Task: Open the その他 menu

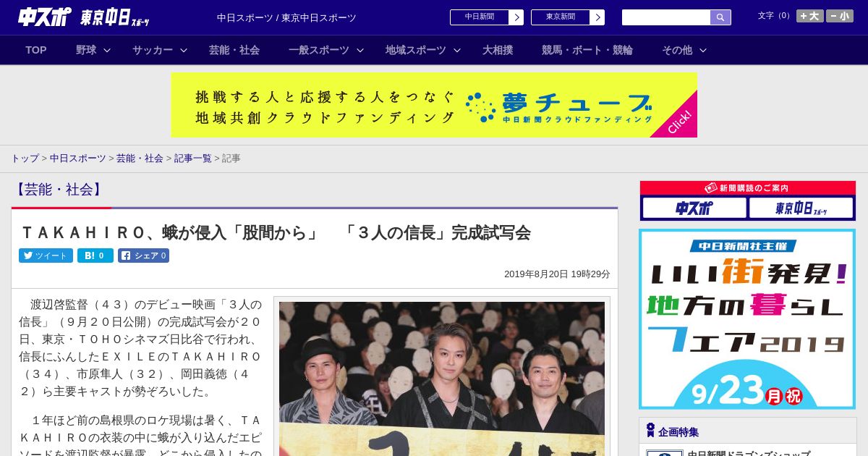Action: point(677,50)
